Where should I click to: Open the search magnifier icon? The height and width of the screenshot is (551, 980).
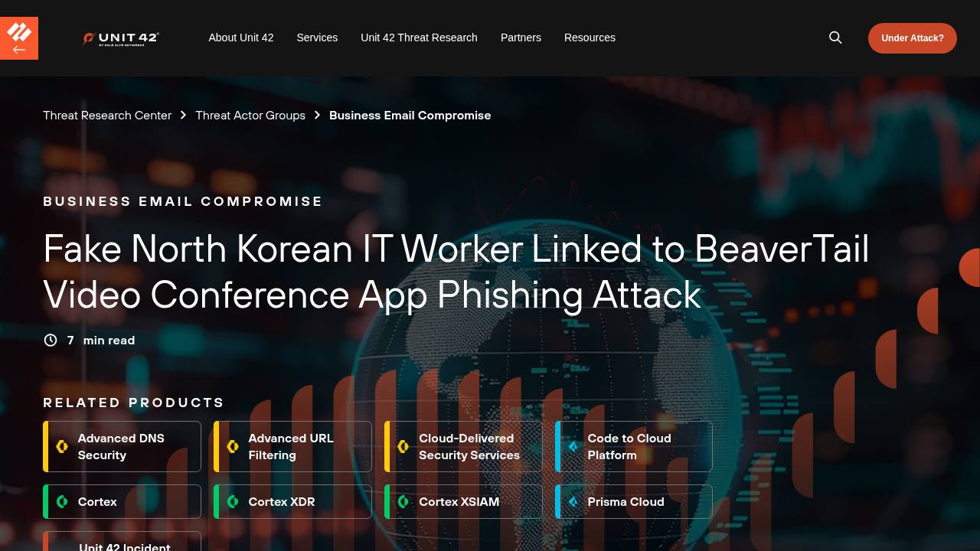click(835, 37)
